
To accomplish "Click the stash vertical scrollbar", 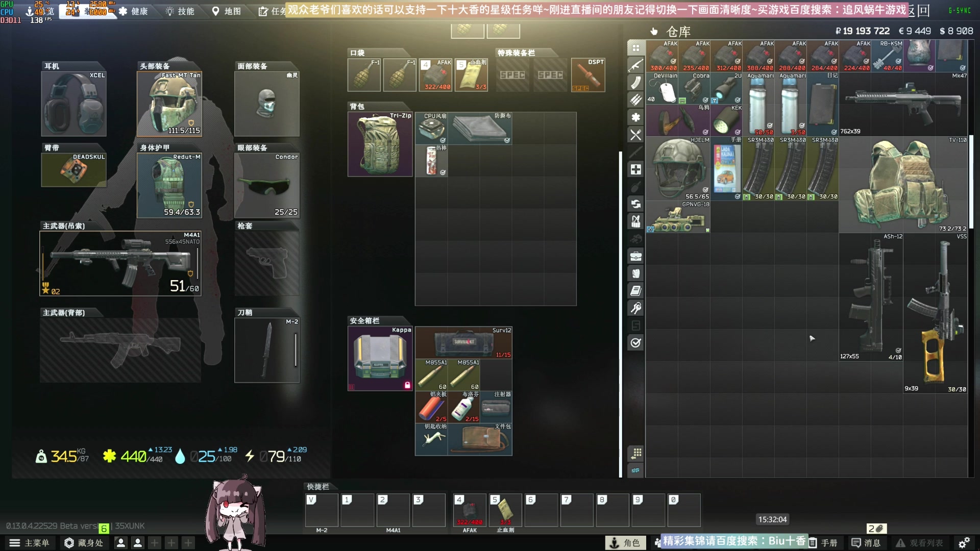I will (x=971, y=181).
